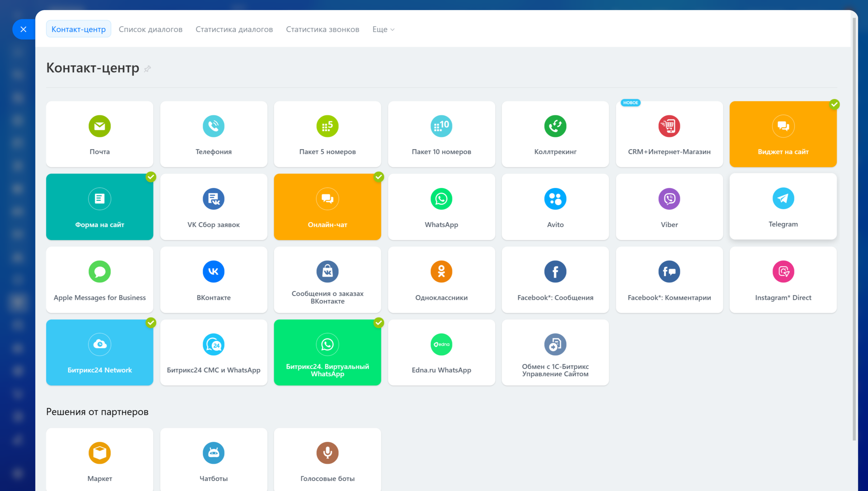Viewport: 868px width, 491px height.
Task: Open the Одноклассники channel
Action: 441,280
